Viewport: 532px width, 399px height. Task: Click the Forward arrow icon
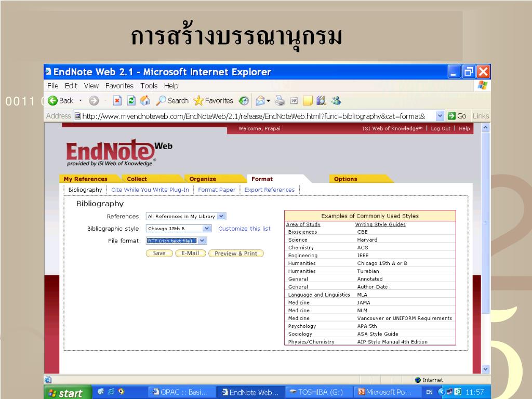coord(94,101)
